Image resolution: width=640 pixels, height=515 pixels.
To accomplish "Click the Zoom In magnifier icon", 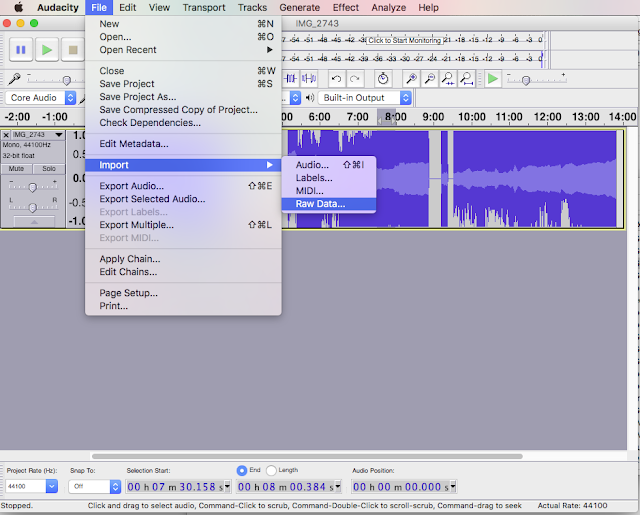I will 411,78.
